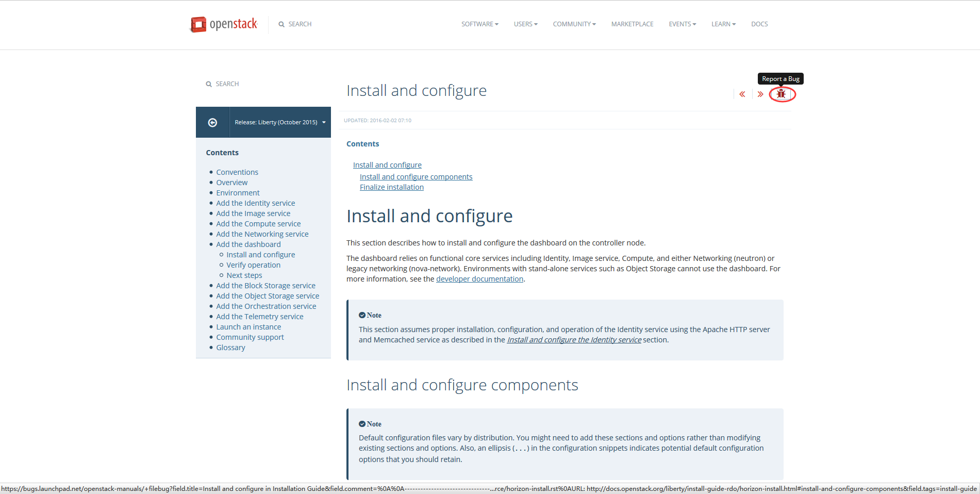Jump to Install and configure components link

click(416, 177)
